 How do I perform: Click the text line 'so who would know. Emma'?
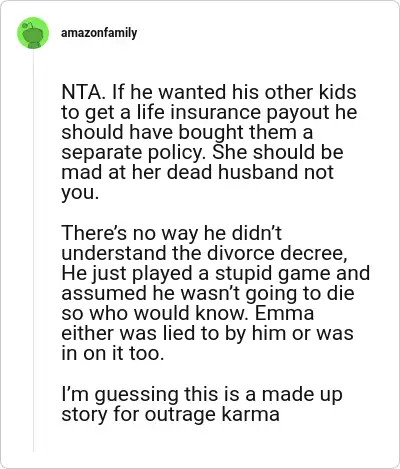point(188,313)
